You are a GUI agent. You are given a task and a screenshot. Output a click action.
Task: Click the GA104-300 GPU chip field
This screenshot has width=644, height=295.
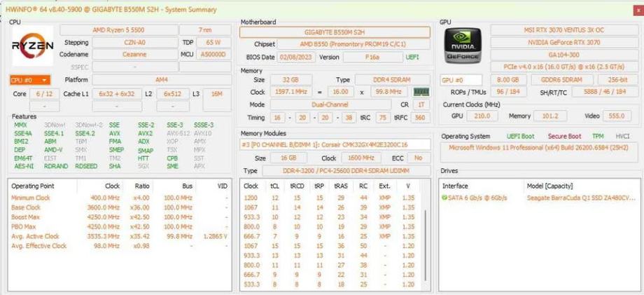[x=564, y=55]
